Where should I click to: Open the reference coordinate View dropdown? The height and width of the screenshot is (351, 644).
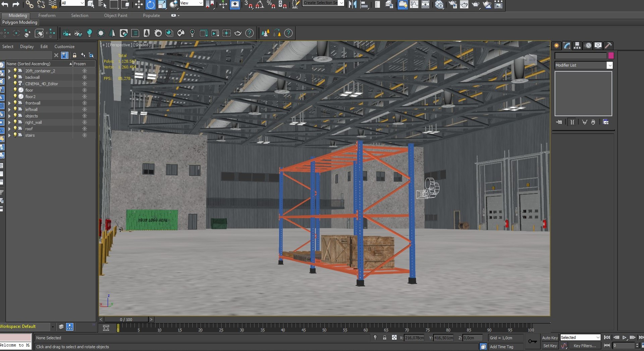(192, 3)
